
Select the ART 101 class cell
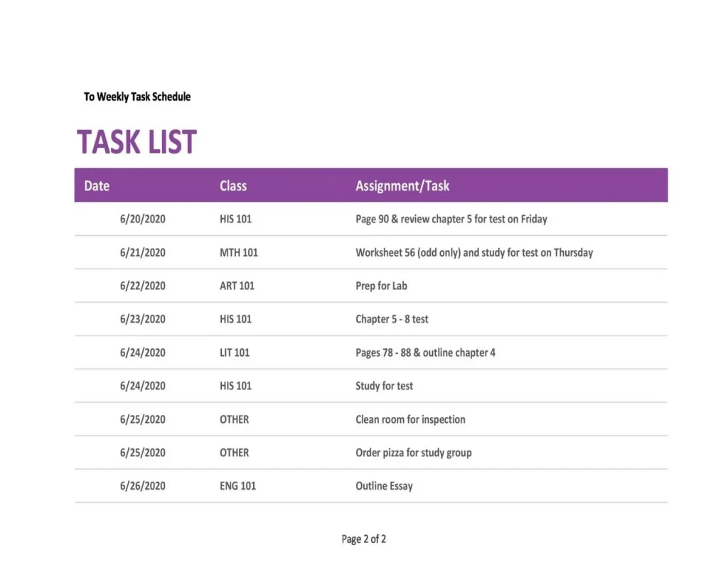pyautogui.click(x=237, y=286)
